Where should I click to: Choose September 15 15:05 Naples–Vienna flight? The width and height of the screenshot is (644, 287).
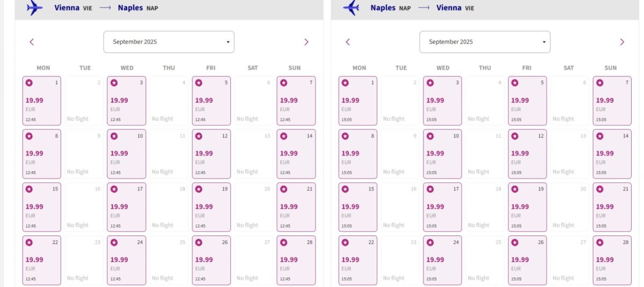358,207
